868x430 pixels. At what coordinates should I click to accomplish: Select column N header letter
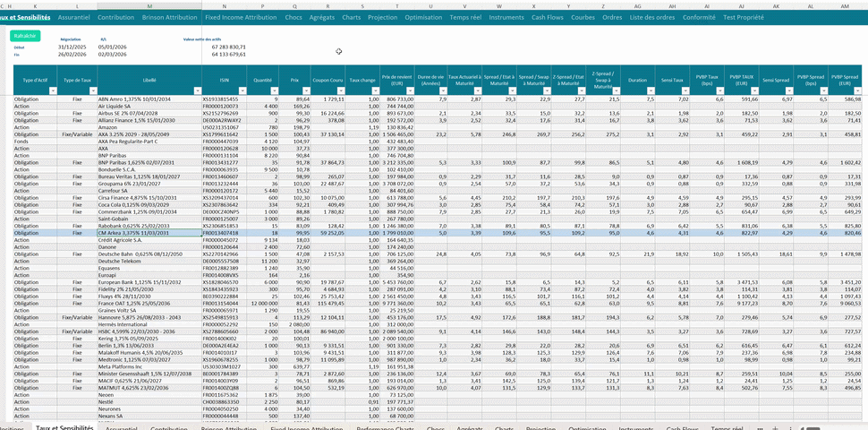[225, 5]
